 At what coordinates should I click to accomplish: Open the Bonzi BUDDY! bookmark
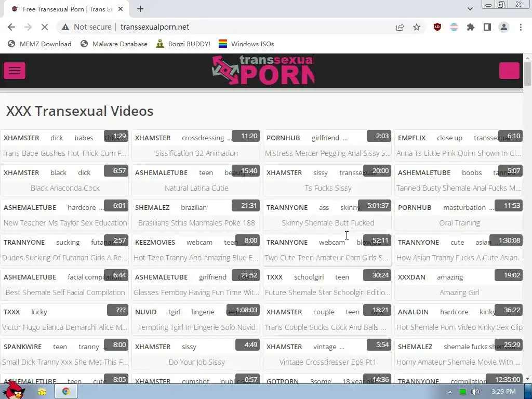pyautogui.click(x=183, y=44)
